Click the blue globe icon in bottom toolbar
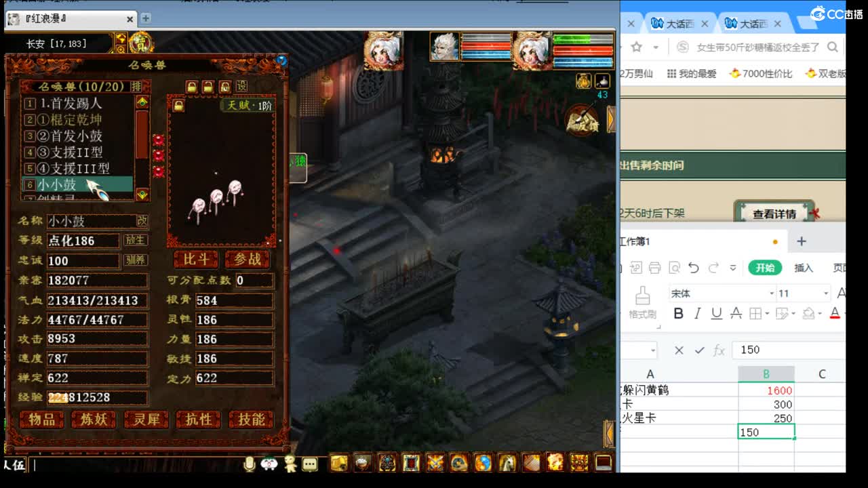Image resolution: width=868 pixels, height=488 pixels. coord(483,463)
